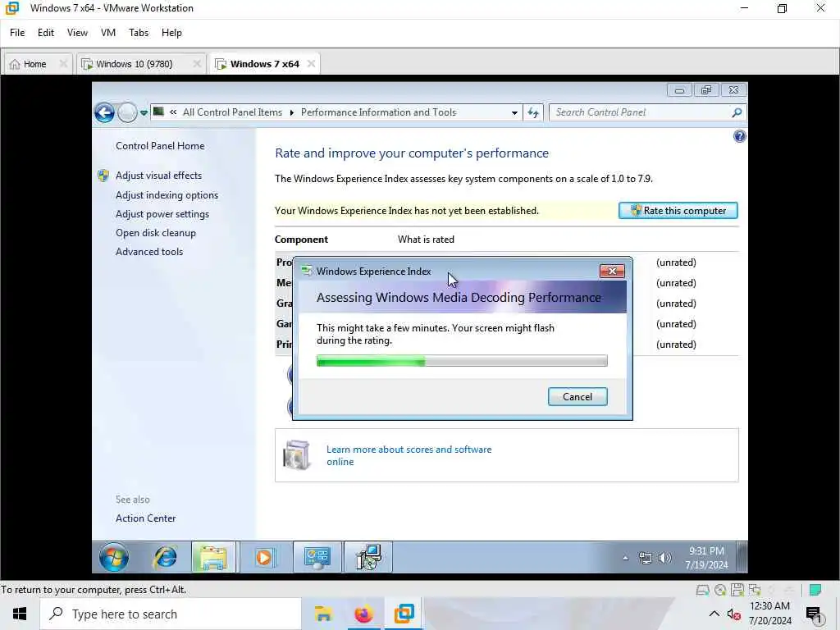
Task: Open Adjust indexing options
Action: [x=167, y=195]
